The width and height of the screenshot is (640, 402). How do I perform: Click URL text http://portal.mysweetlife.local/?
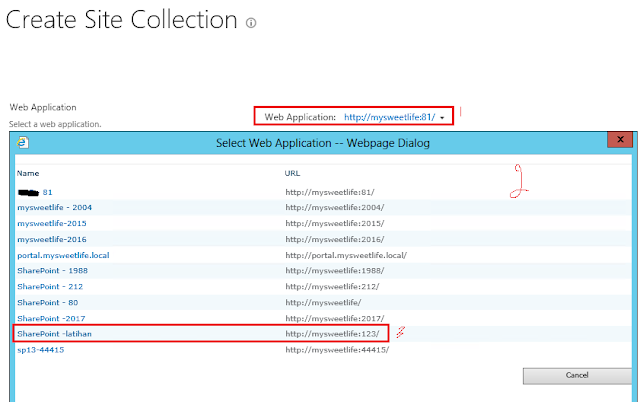(x=346, y=255)
